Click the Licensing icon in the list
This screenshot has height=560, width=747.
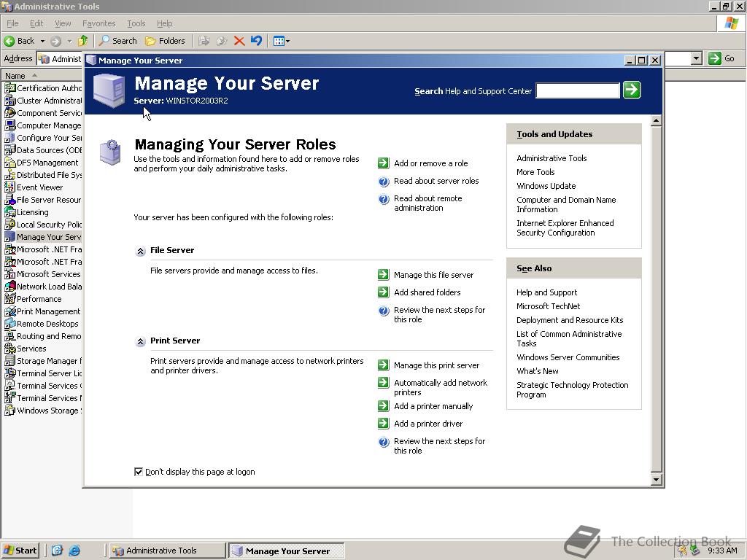(9, 212)
